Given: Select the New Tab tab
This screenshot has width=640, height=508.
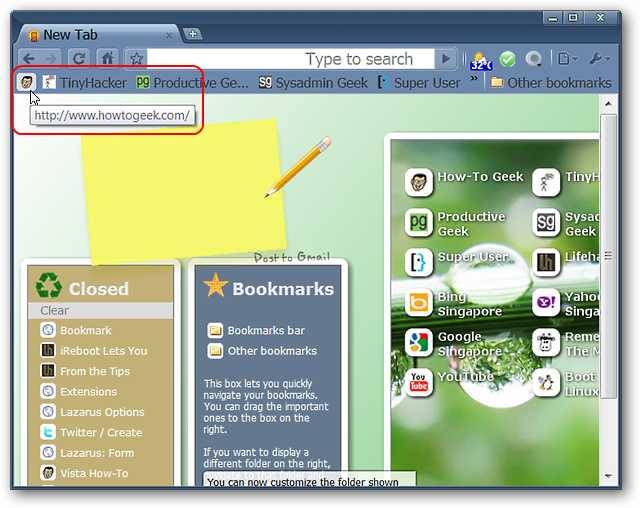Looking at the screenshot, I should pyautogui.click(x=98, y=35).
